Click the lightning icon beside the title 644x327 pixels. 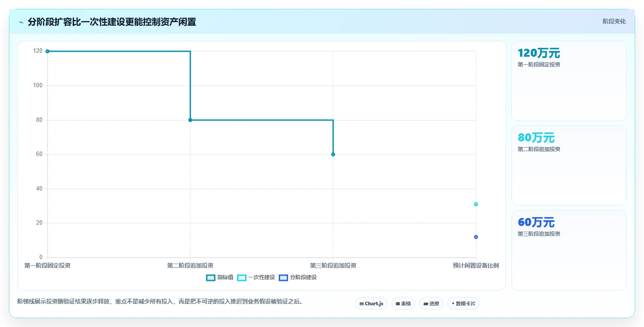pyautogui.click(x=21, y=22)
